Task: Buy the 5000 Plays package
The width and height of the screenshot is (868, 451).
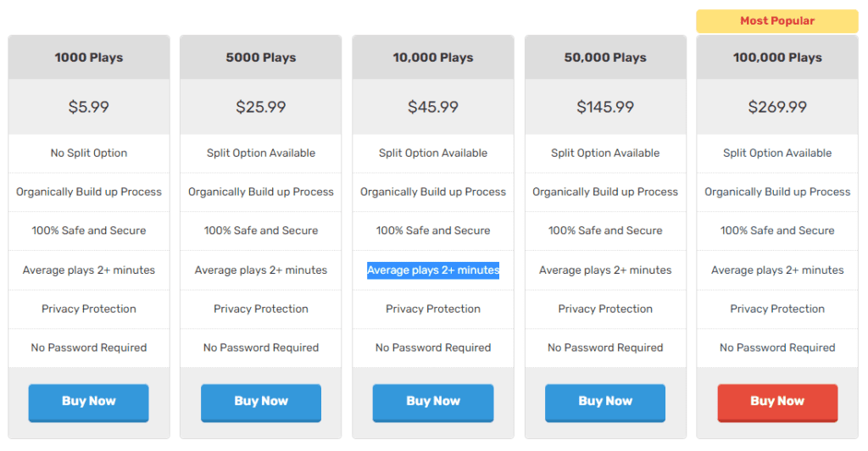Action: [x=261, y=403]
